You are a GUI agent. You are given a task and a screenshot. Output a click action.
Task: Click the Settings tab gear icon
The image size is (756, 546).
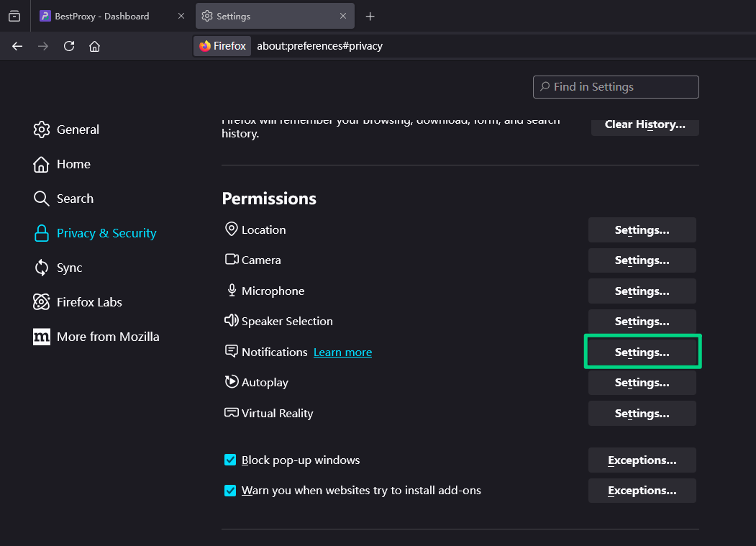207,16
